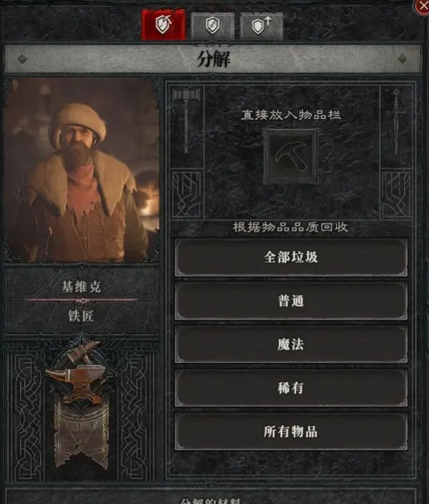The image size is (429, 504).
Task: Click the hammer salvage item slot
Action: (x=291, y=157)
